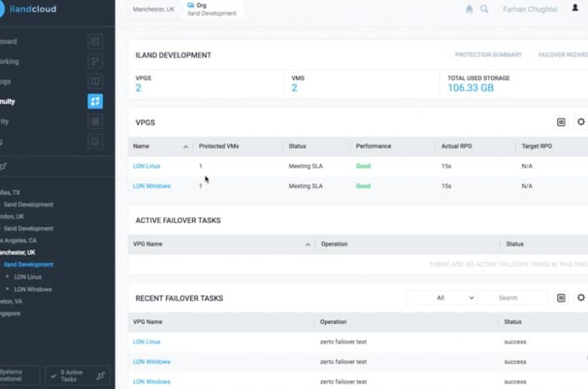This screenshot has height=389, width=588.
Task: Click Meeting SLA status for LON Windows
Action: (x=305, y=186)
